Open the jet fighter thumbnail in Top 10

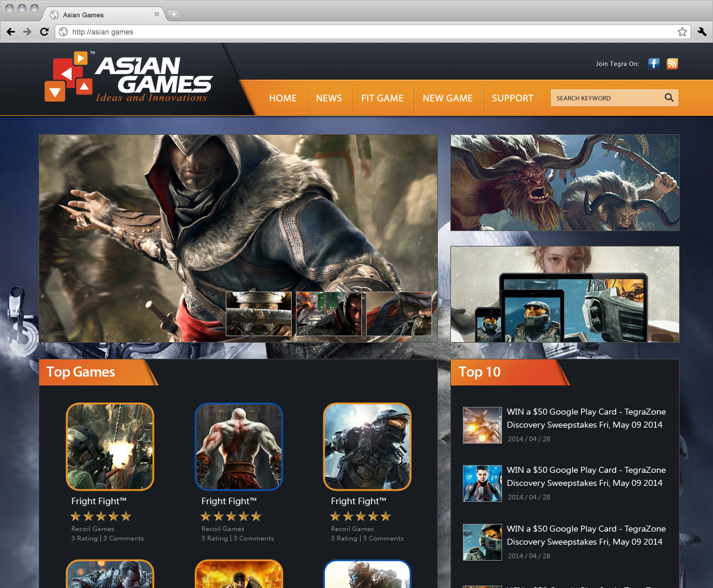(482, 425)
